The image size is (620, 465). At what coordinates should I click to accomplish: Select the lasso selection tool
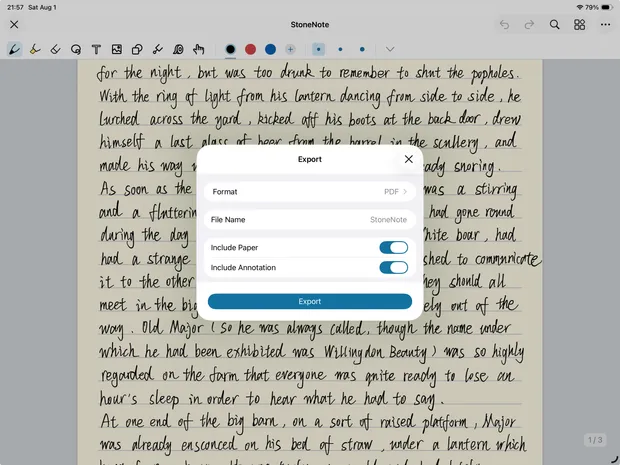[x=76, y=49]
